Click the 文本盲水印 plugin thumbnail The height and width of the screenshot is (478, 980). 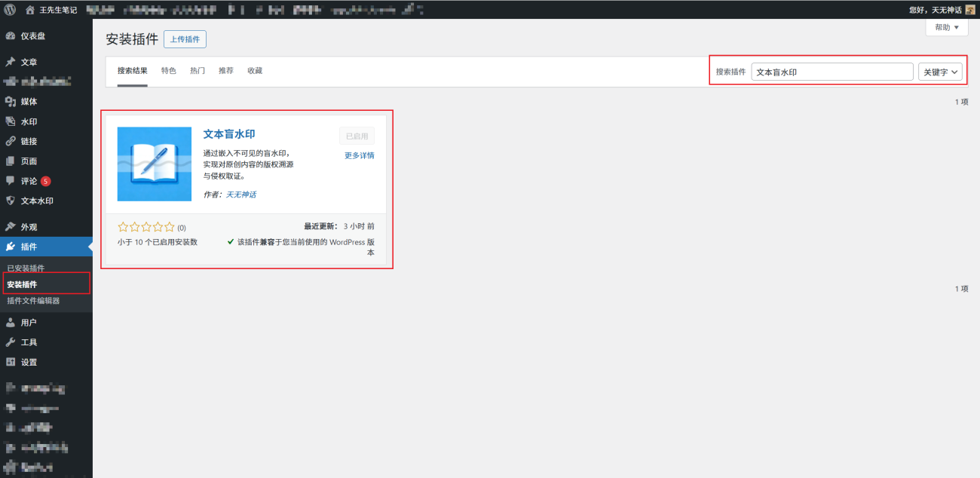(x=155, y=164)
